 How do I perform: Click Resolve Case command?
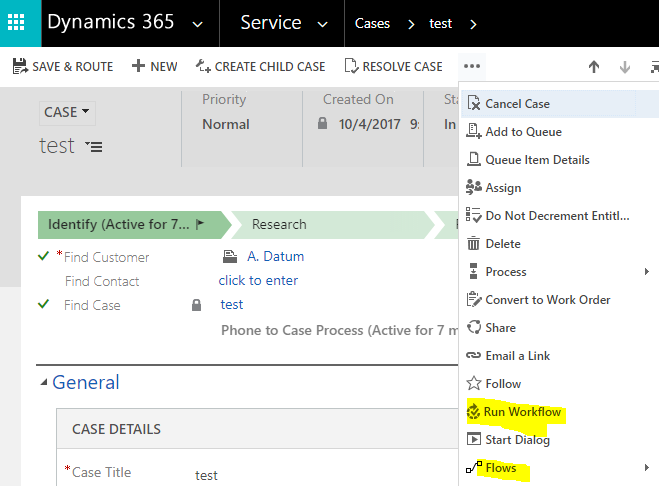[x=393, y=66]
